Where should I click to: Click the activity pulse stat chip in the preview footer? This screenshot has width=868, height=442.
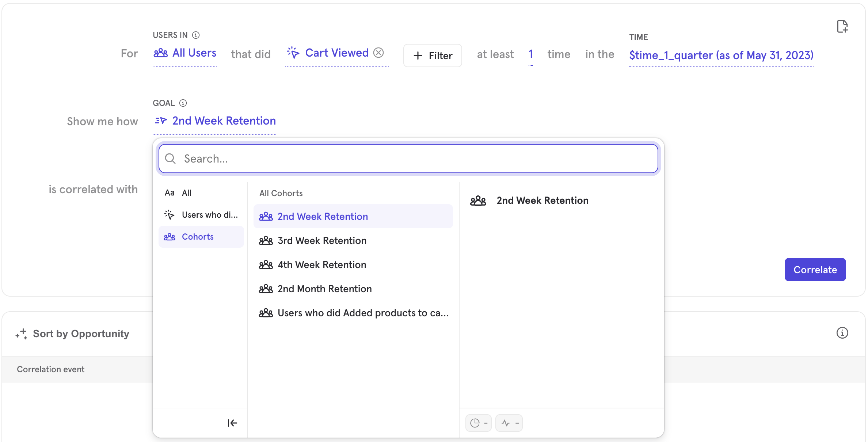click(x=509, y=423)
